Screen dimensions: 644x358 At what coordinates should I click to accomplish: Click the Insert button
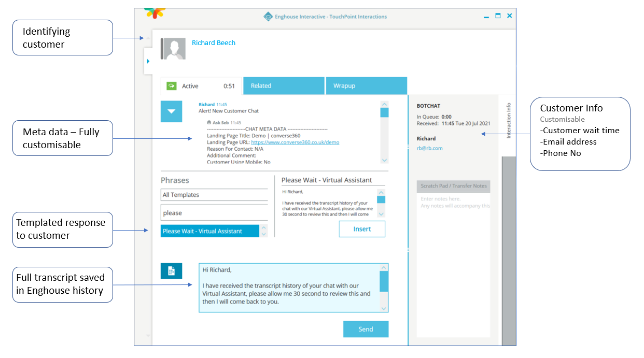point(362,229)
